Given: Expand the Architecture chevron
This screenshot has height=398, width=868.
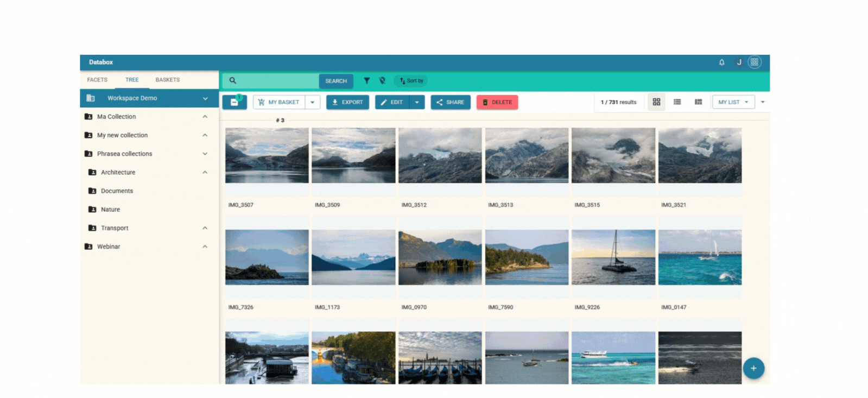Looking at the screenshot, I should click(205, 172).
